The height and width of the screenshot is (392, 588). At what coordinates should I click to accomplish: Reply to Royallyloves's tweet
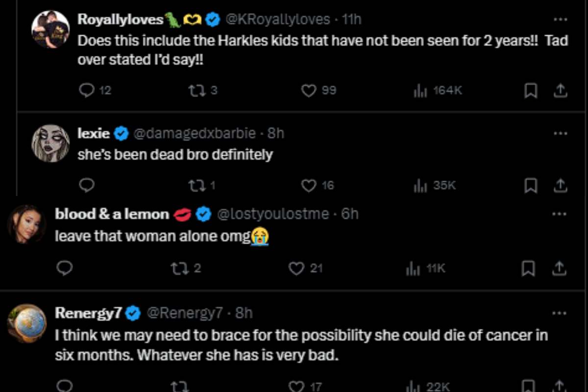pyautogui.click(x=86, y=91)
